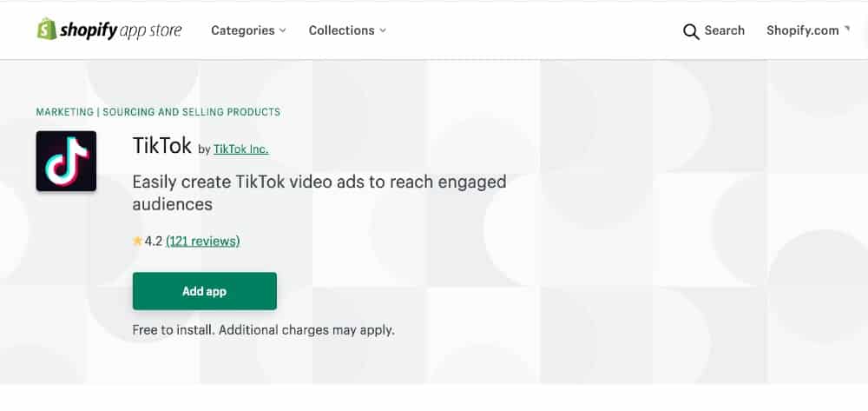
Task: Open the Shopify.com external link
Action: 807,30
